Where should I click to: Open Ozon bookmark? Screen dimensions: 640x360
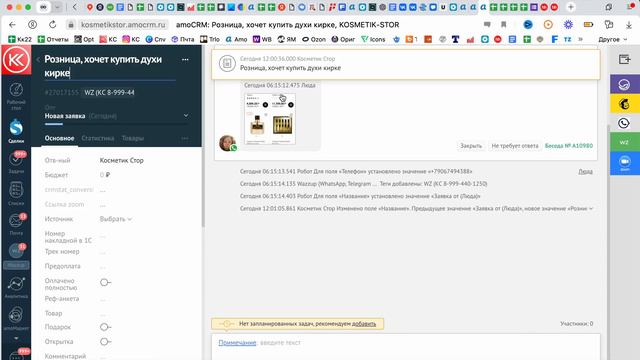pos(314,40)
